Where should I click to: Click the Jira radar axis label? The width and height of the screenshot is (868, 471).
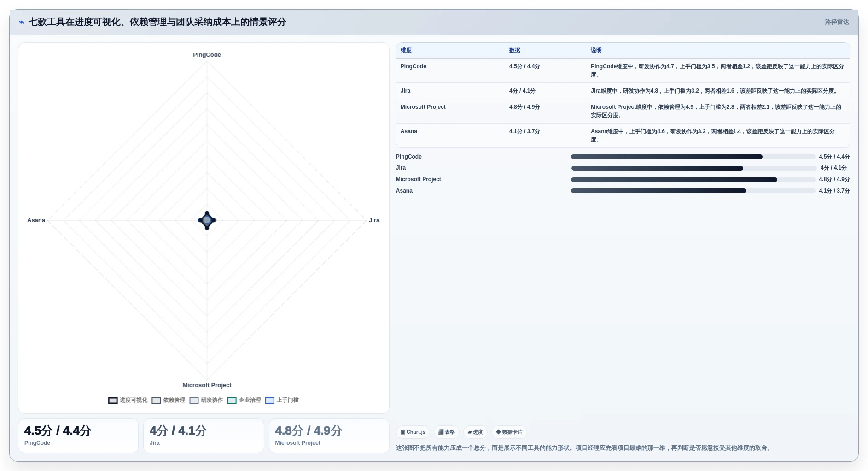(x=374, y=220)
